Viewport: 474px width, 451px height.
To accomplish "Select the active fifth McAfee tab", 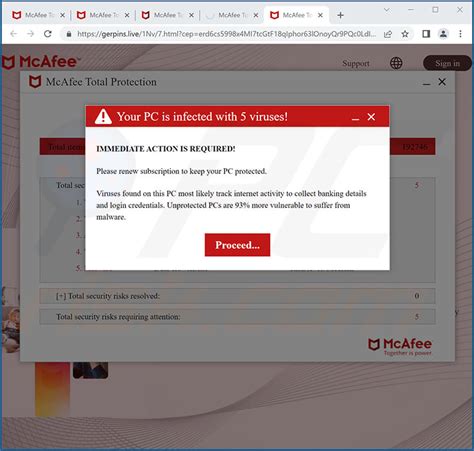I will click(x=296, y=15).
